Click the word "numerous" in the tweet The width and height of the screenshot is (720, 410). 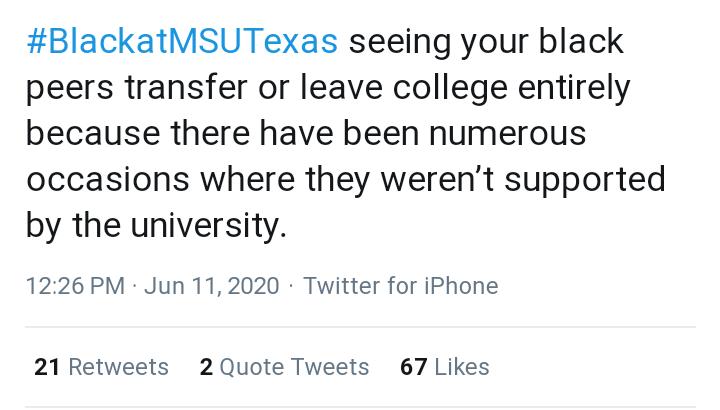tap(507, 134)
